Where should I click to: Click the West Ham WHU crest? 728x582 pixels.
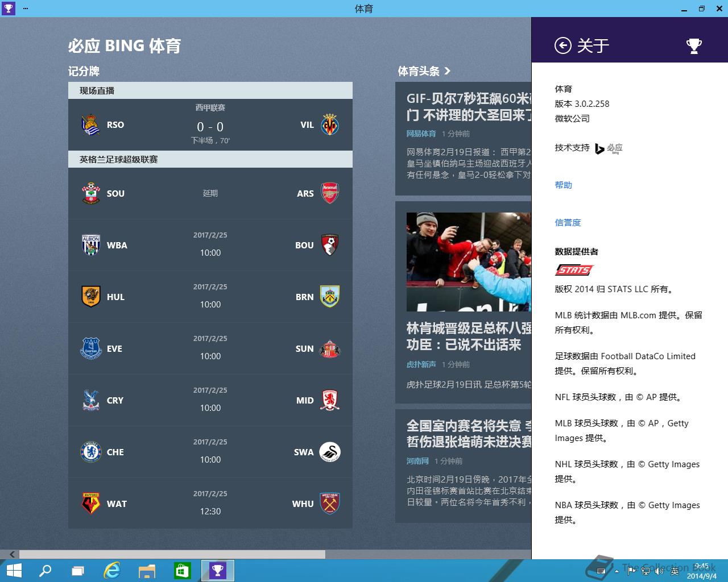pyautogui.click(x=330, y=504)
